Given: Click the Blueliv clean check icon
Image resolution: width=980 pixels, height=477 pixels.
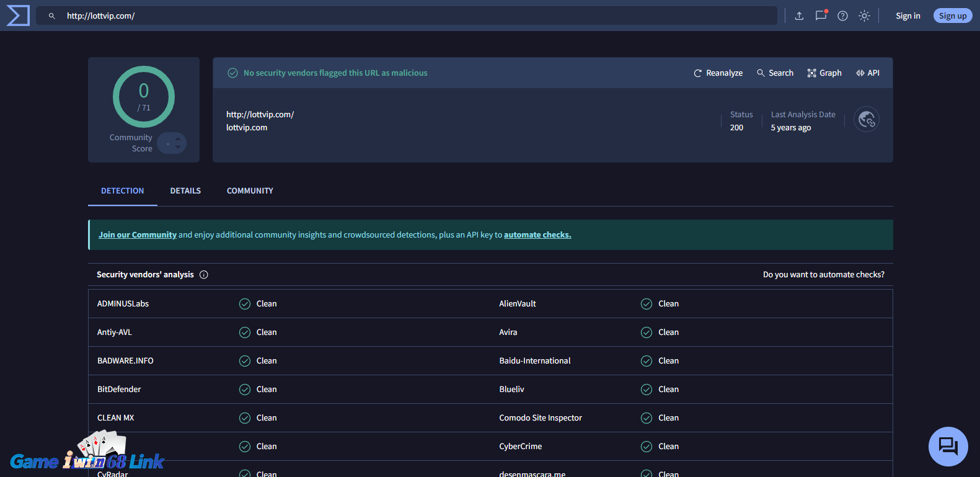Looking at the screenshot, I should point(647,390).
